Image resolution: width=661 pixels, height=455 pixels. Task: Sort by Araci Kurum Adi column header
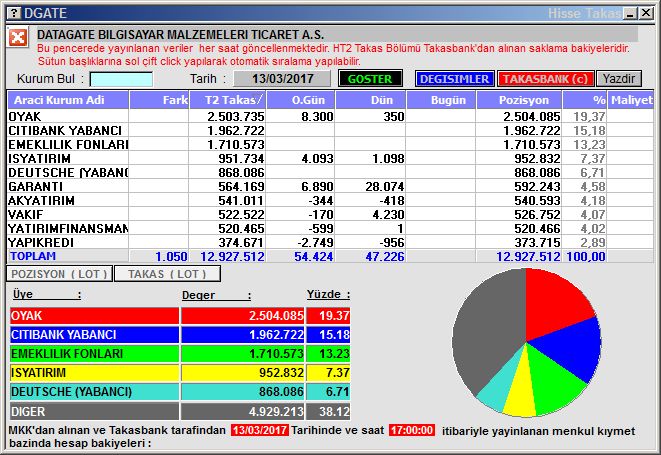pyautogui.click(x=68, y=100)
